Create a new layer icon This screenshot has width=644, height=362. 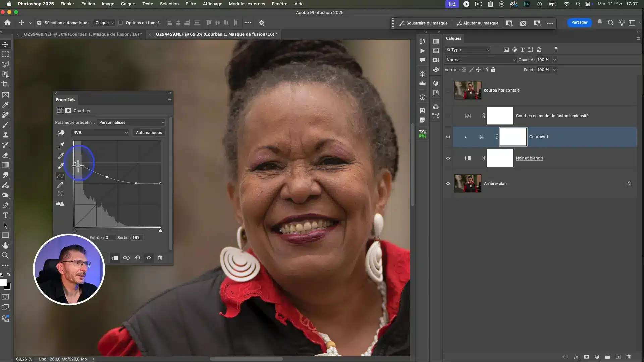tap(618, 357)
